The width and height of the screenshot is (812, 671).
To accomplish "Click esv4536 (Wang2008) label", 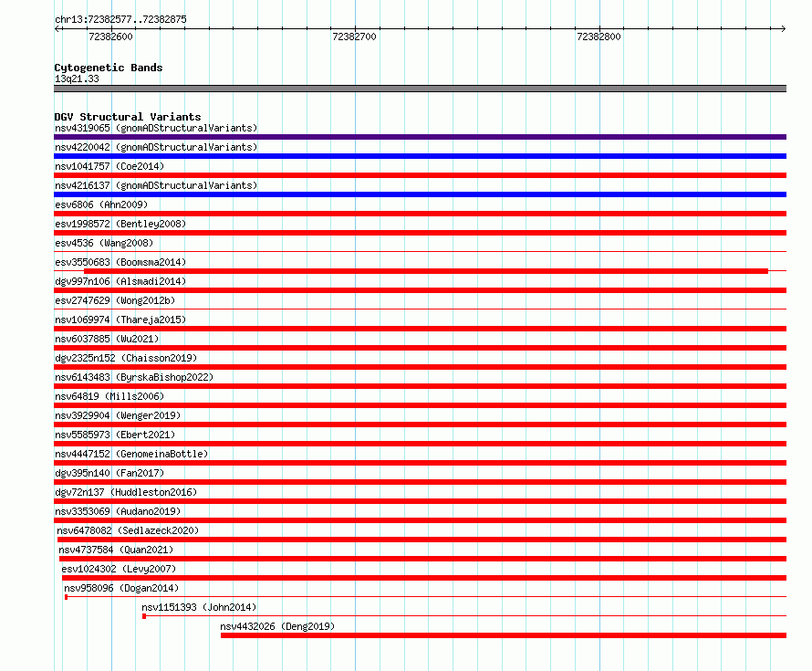I will pos(104,243).
